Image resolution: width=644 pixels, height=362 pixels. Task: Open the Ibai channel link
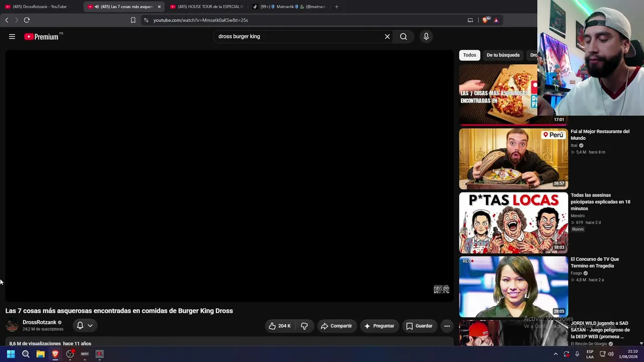tap(574, 145)
